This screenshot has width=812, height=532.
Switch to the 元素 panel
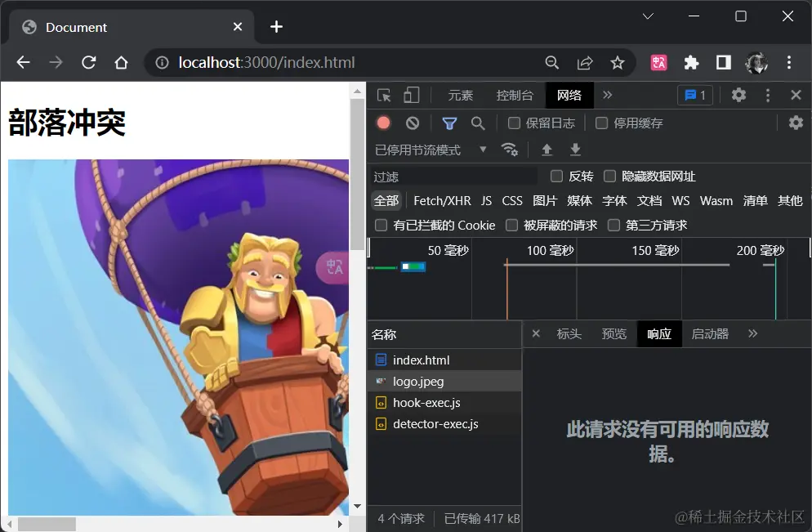coord(461,96)
